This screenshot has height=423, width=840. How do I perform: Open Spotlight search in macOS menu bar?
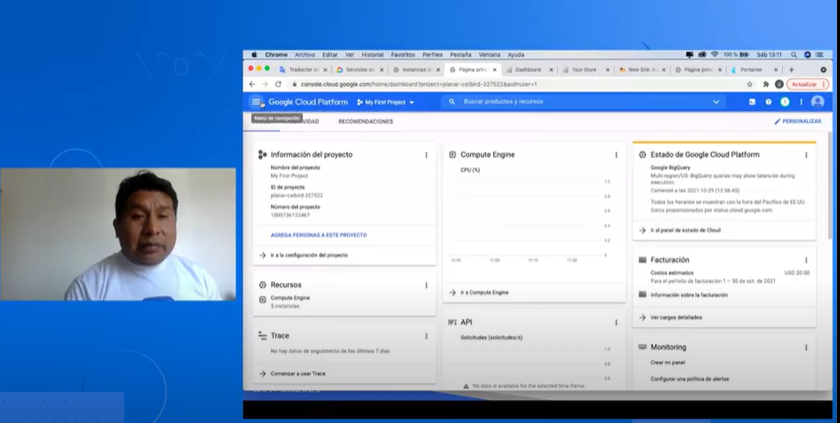pyautogui.click(x=793, y=55)
